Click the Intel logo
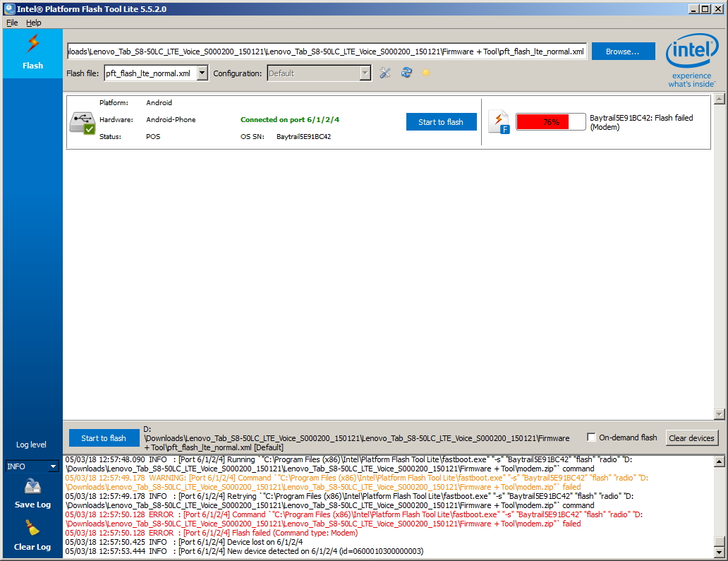The image size is (728, 561). click(x=692, y=61)
